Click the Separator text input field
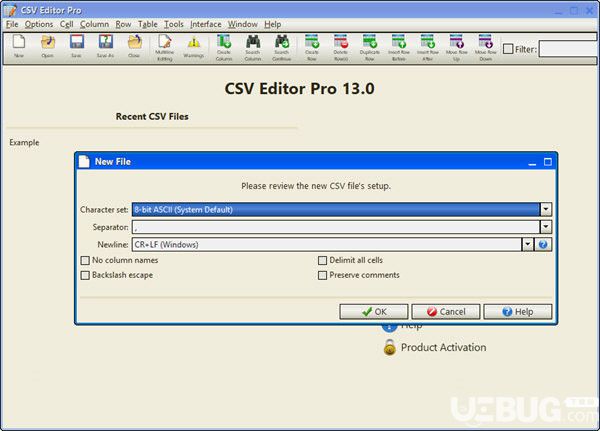 tap(336, 227)
